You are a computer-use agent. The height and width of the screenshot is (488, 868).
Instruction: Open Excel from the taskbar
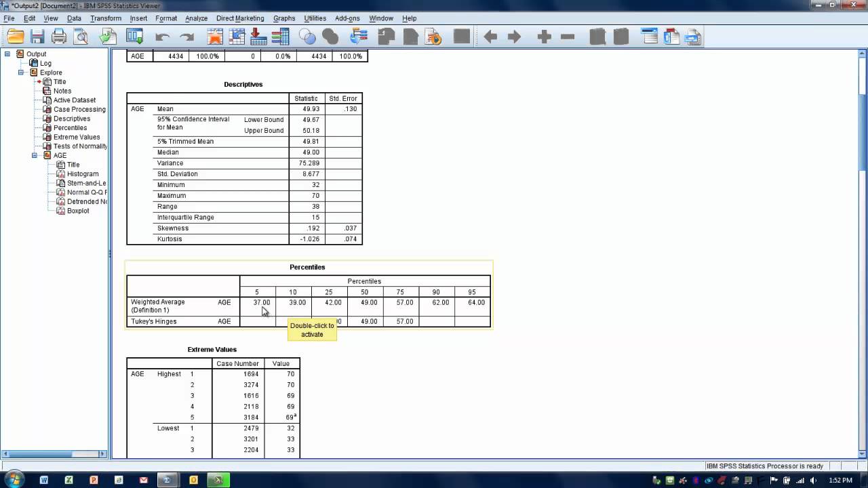pos(68,480)
